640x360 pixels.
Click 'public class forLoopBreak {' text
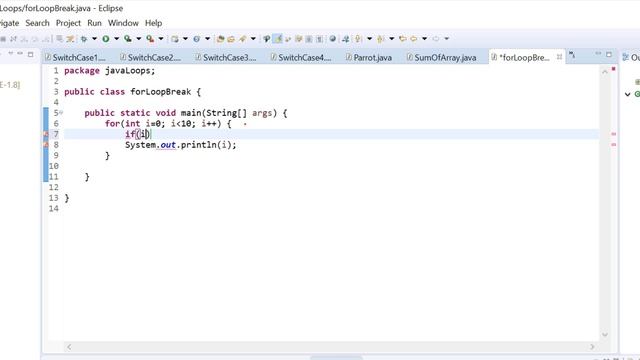(132, 92)
